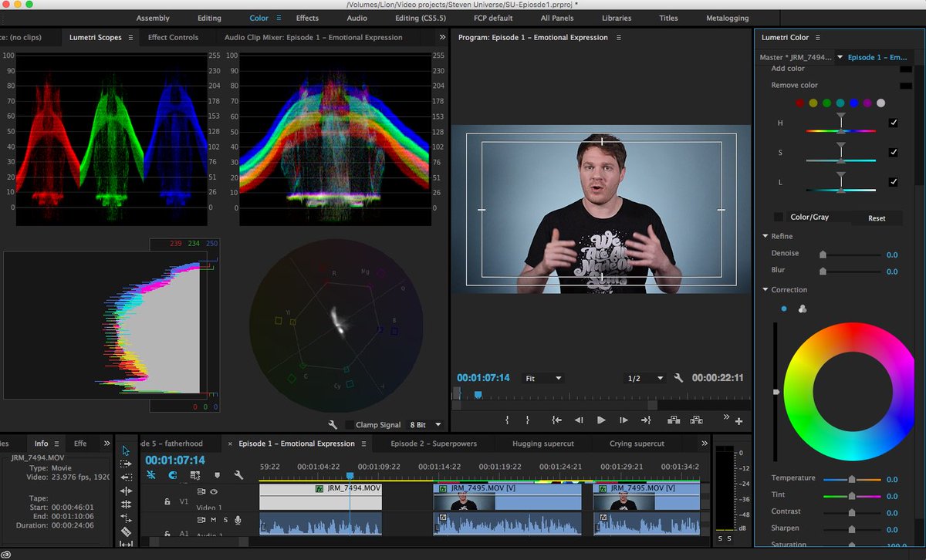Mute audio track A1
Viewport: 926px width, 560px height.
pos(214,520)
